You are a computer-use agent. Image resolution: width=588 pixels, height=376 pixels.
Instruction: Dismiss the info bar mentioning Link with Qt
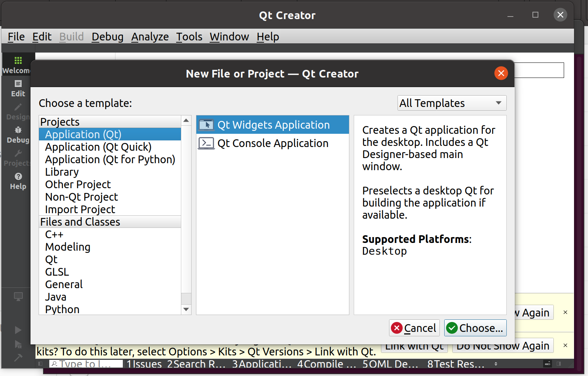(x=565, y=345)
